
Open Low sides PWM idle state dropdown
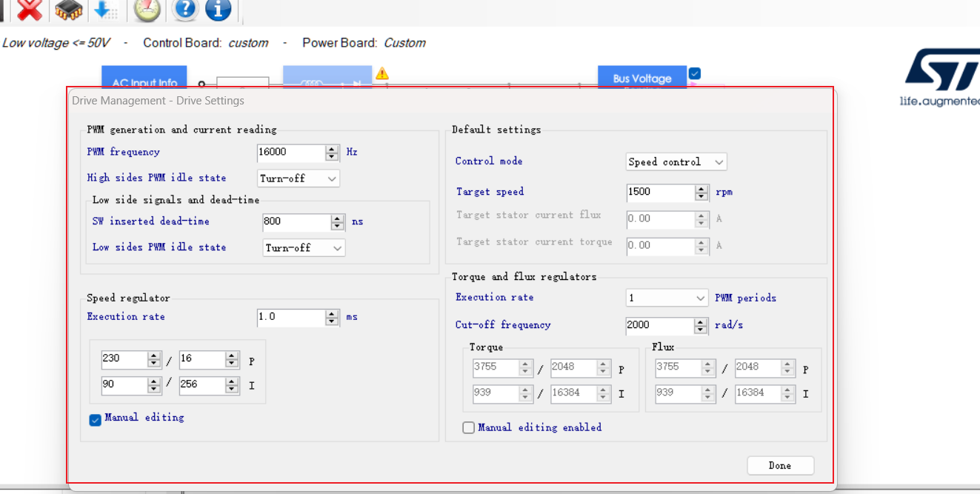click(304, 248)
